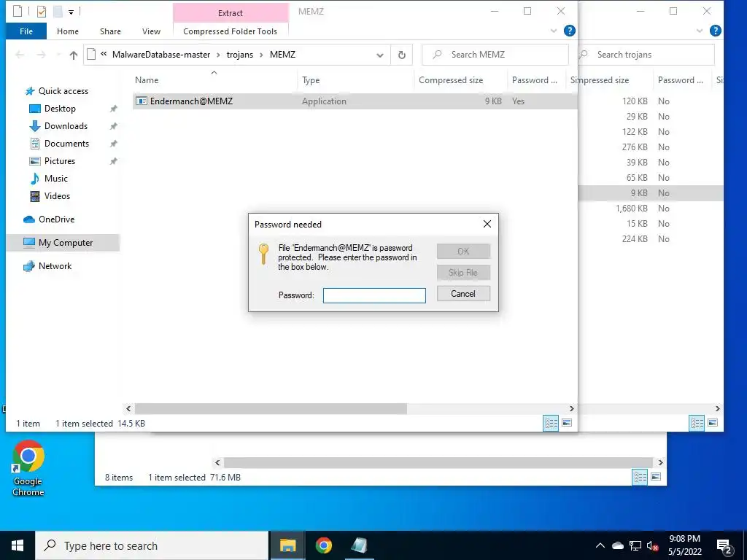This screenshot has width=747, height=560.
Task: Select Quick access in navigation pane
Action: (x=63, y=91)
